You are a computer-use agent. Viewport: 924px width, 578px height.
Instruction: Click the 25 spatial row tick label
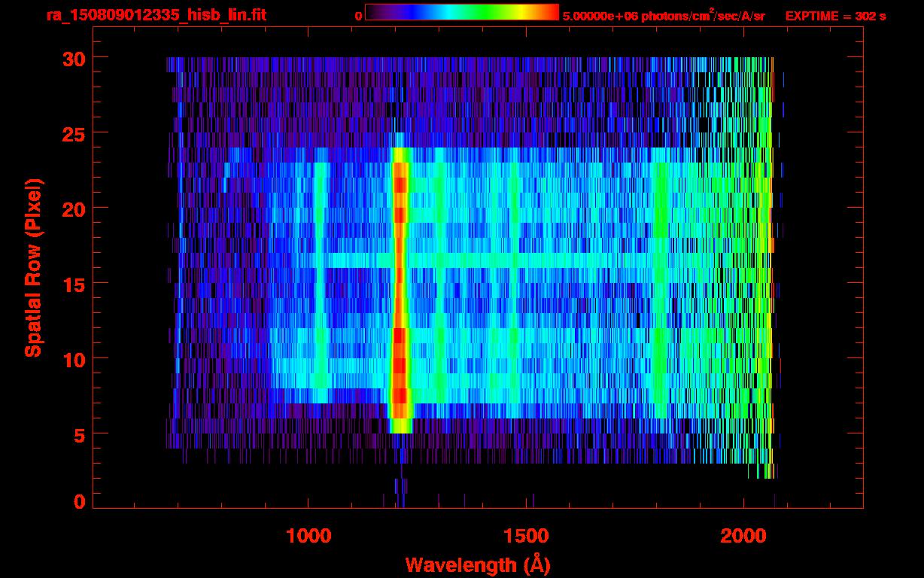coord(74,132)
